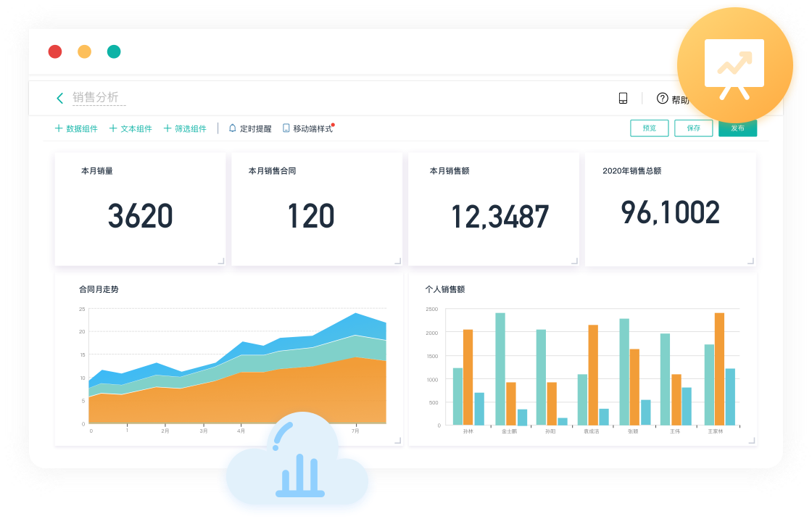
Task: Click resize handle of 本月销量 card
Action: coord(220,261)
